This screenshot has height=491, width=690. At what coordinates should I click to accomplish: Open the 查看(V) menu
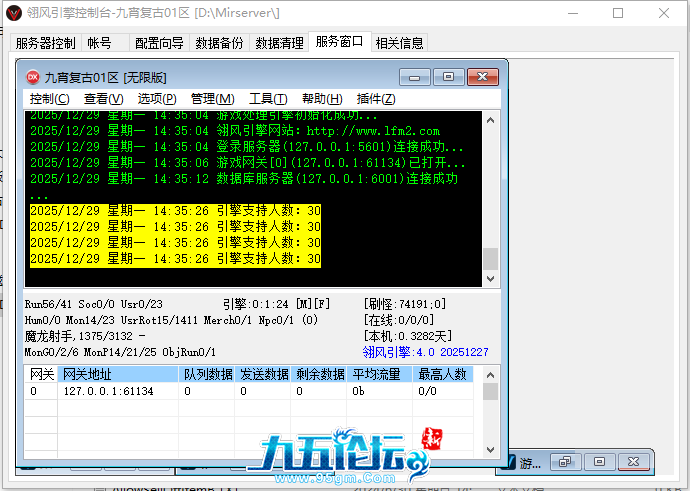tap(103, 99)
